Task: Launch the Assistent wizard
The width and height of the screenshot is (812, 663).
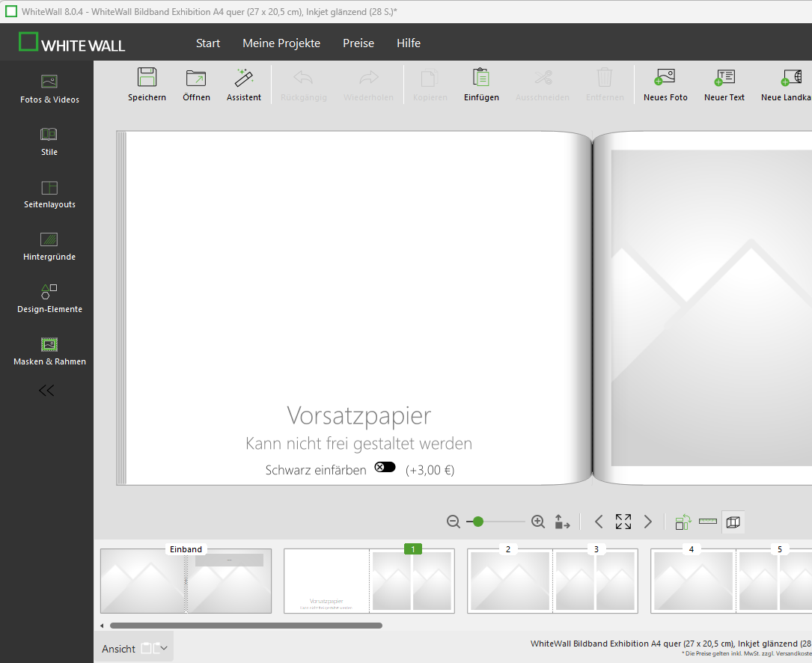Action: pos(244,78)
